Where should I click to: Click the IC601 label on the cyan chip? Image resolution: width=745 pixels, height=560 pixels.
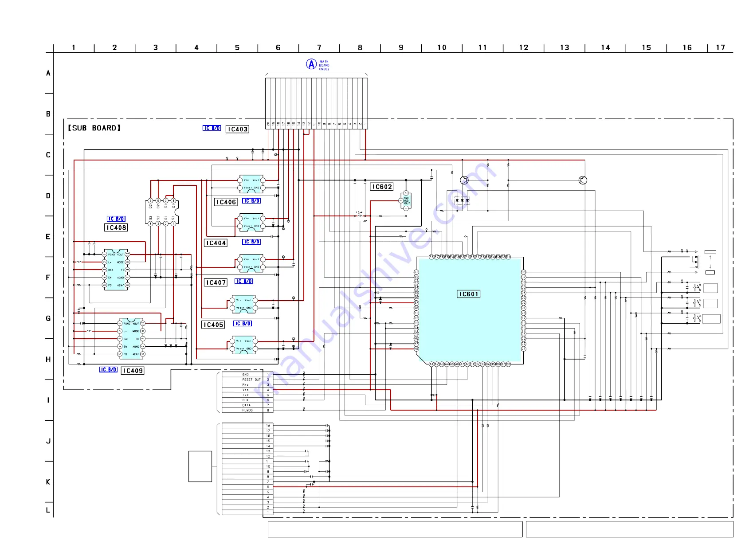(469, 294)
